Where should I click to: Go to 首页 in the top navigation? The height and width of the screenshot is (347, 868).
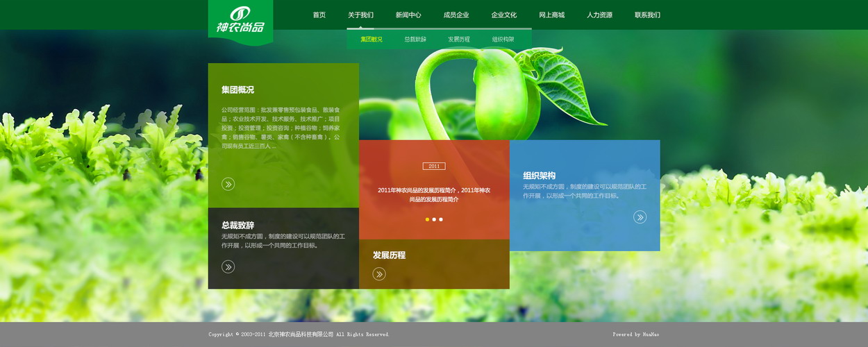pos(319,15)
